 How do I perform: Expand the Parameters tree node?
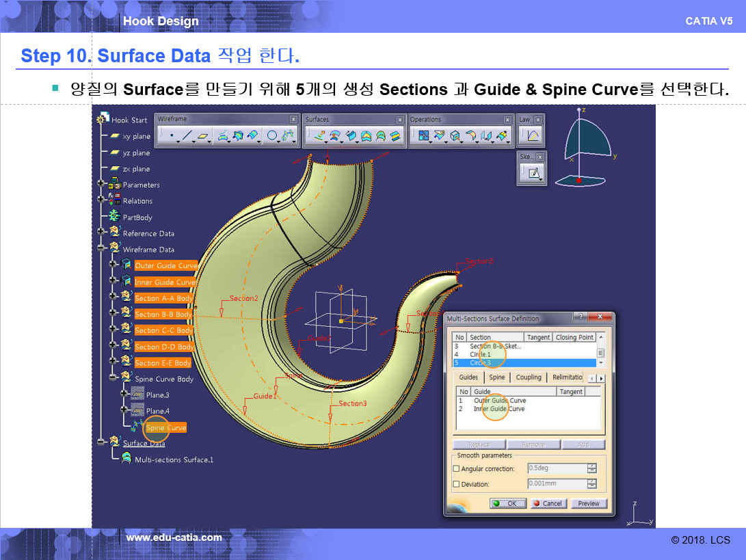101,185
